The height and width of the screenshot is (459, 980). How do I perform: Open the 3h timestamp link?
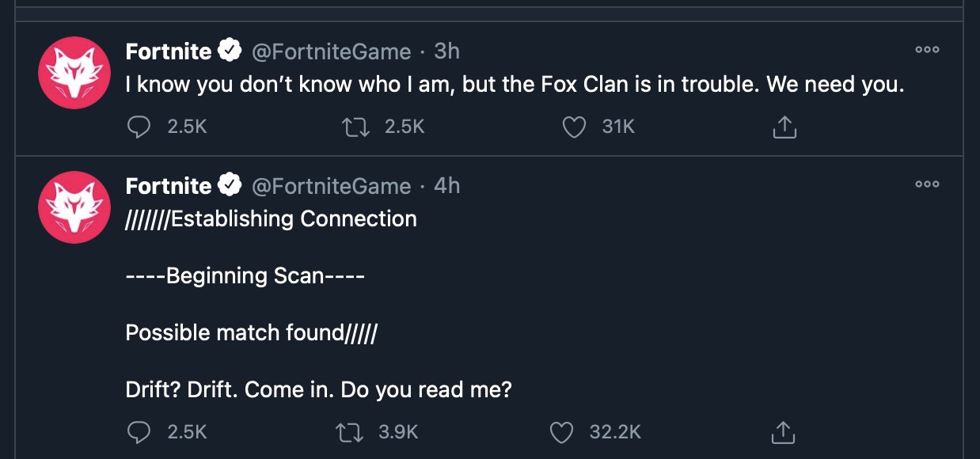[x=446, y=51]
